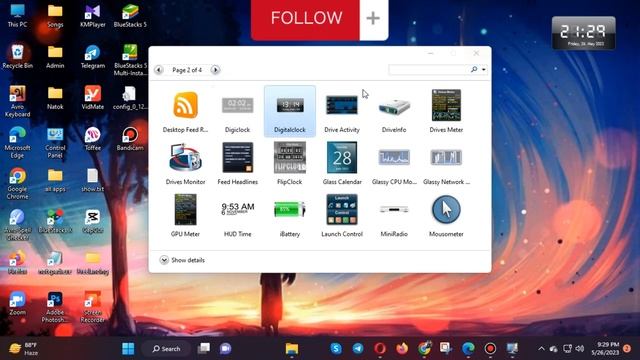The width and height of the screenshot is (640, 360).
Task: Open Recycle Bin on desktop
Action: pos(18,57)
